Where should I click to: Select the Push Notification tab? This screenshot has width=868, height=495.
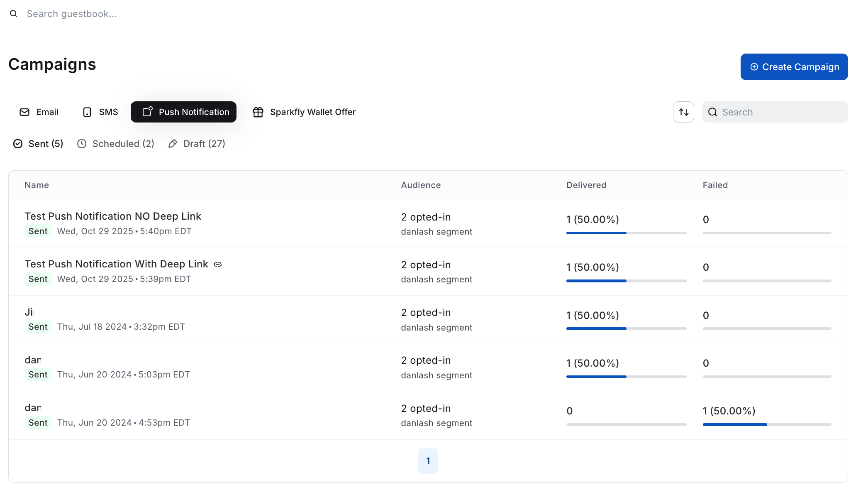coord(183,112)
